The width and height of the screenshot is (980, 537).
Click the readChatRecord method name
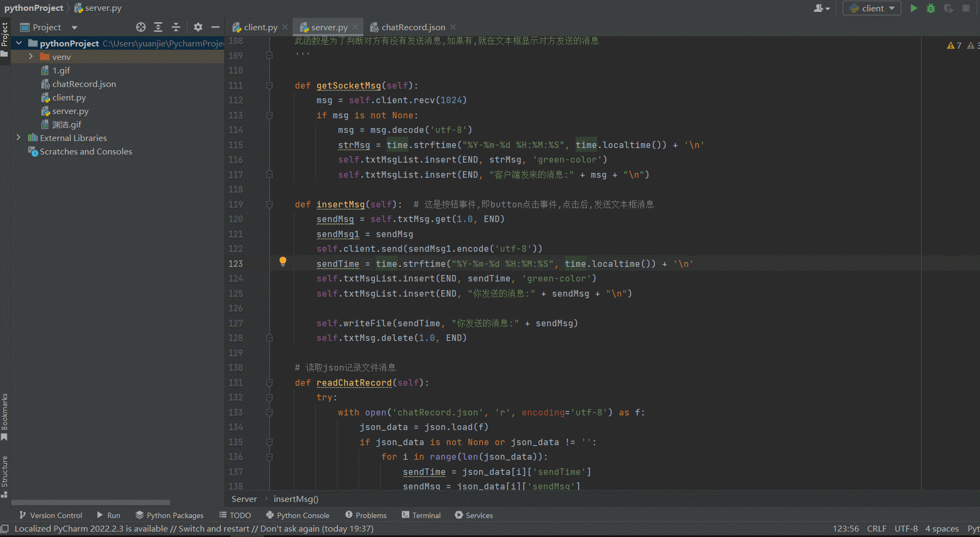pos(354,382)
